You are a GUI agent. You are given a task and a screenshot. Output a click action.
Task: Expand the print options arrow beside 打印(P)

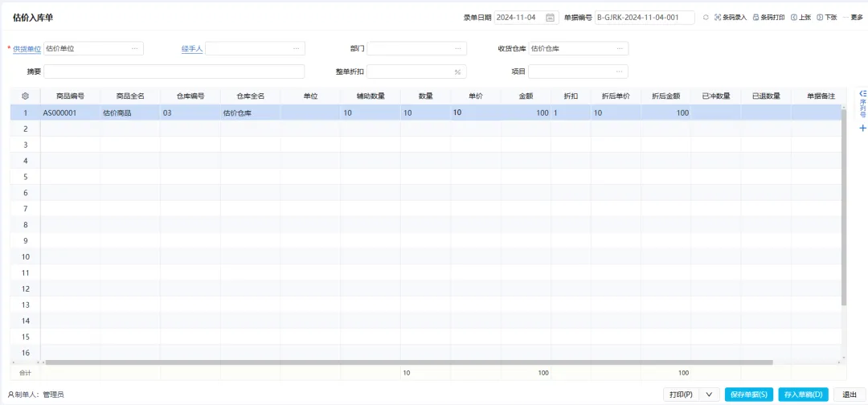tap(708, 395)
